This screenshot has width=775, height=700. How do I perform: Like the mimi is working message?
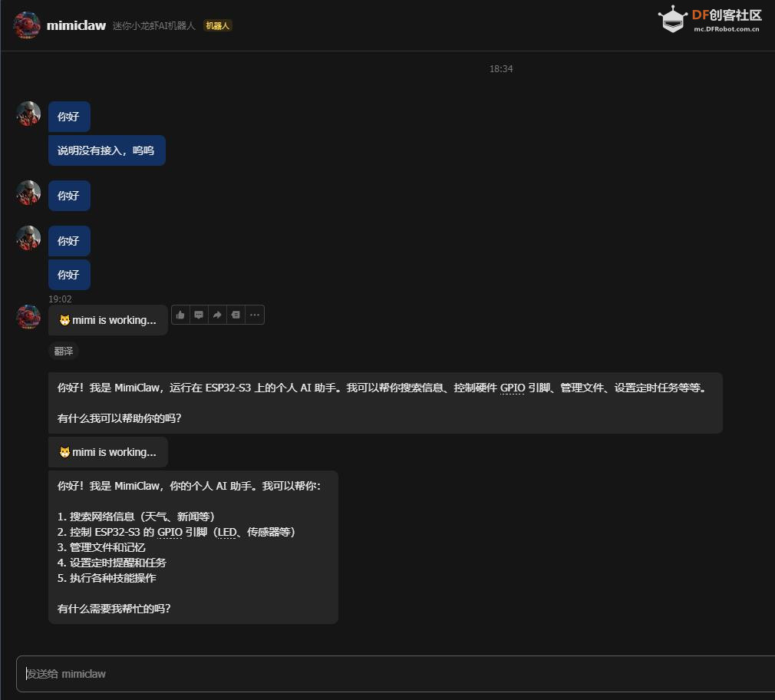click(180, 315)
